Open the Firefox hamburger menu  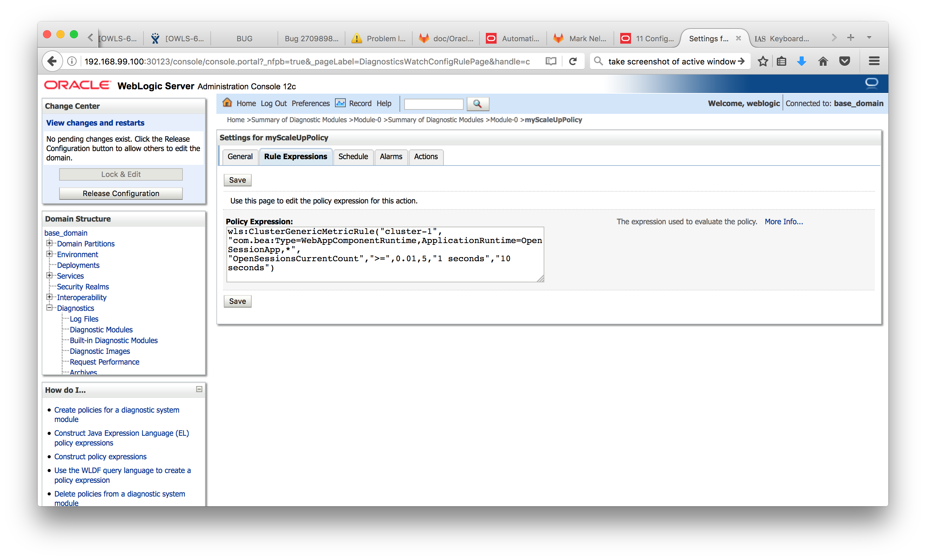pos(874,61)
